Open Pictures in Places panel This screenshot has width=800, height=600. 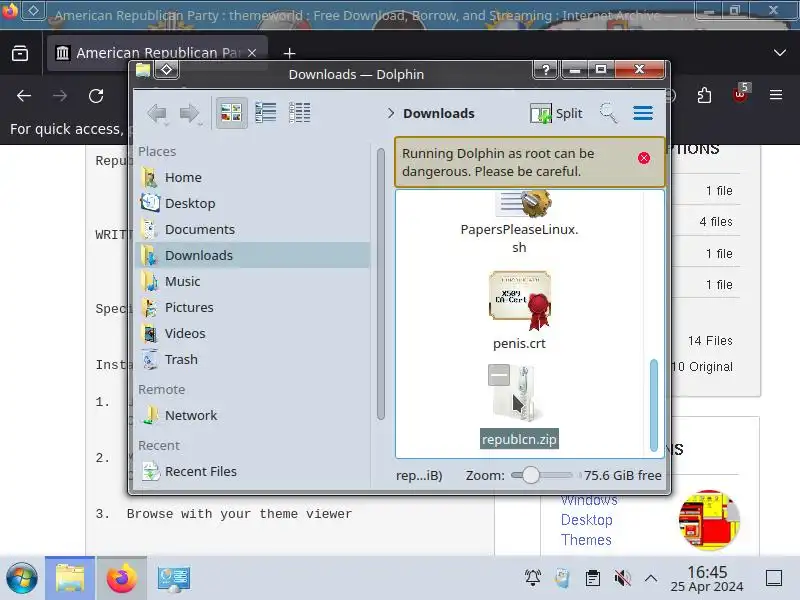pyautogui.click(x=254, y=307)
